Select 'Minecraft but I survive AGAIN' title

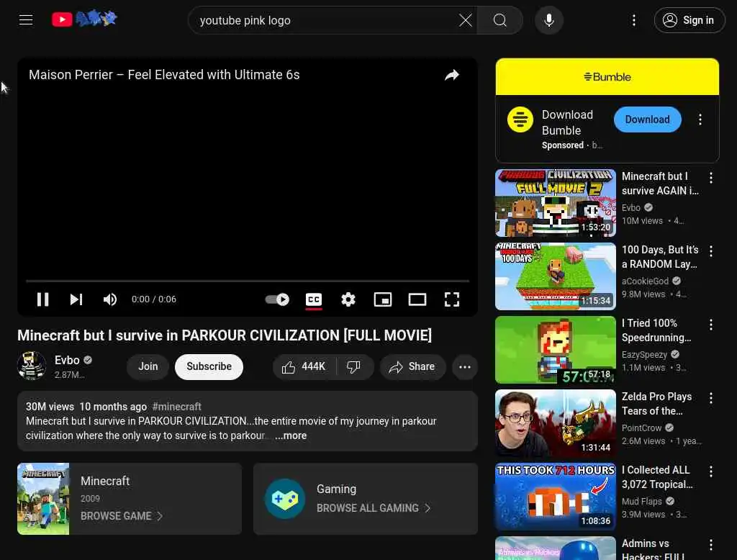coord(660,184)
